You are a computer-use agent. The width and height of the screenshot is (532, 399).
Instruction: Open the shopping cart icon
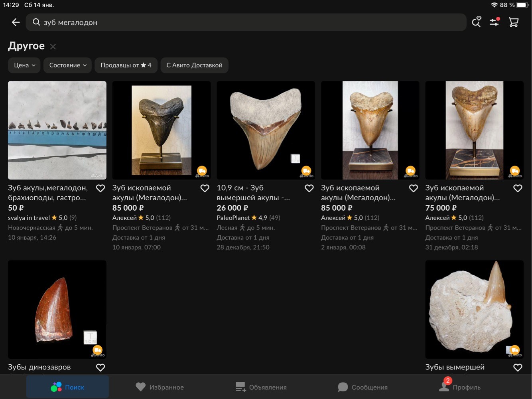point(514,22)
